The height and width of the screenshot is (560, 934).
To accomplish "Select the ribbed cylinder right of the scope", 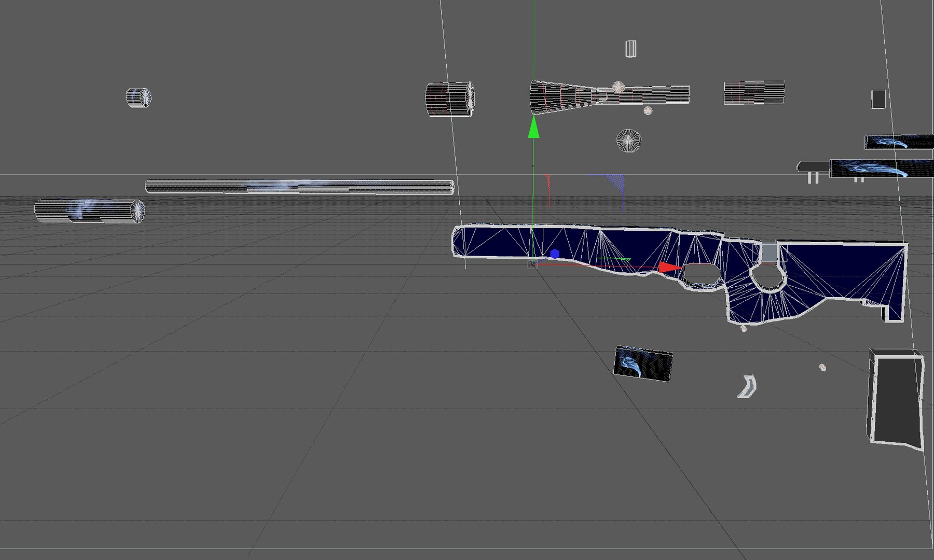I will pyautogui.click(x=754, y=93).
